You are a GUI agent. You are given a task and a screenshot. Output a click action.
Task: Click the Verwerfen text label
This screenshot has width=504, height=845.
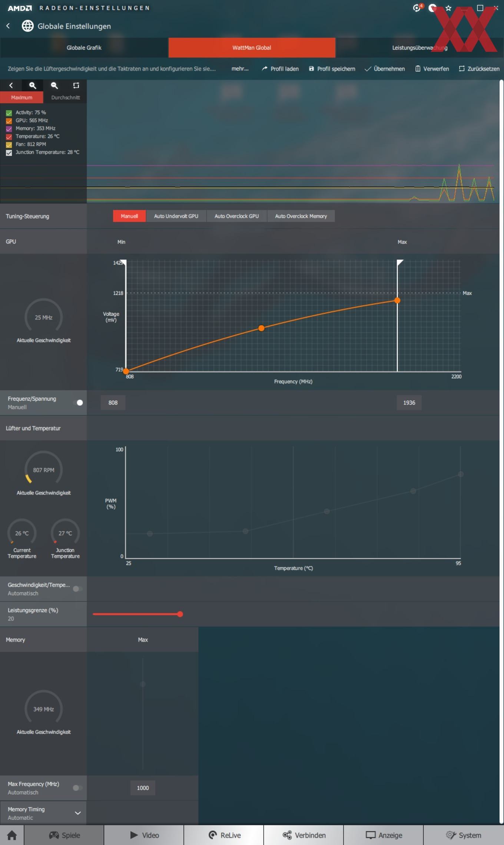click(436, 69)
